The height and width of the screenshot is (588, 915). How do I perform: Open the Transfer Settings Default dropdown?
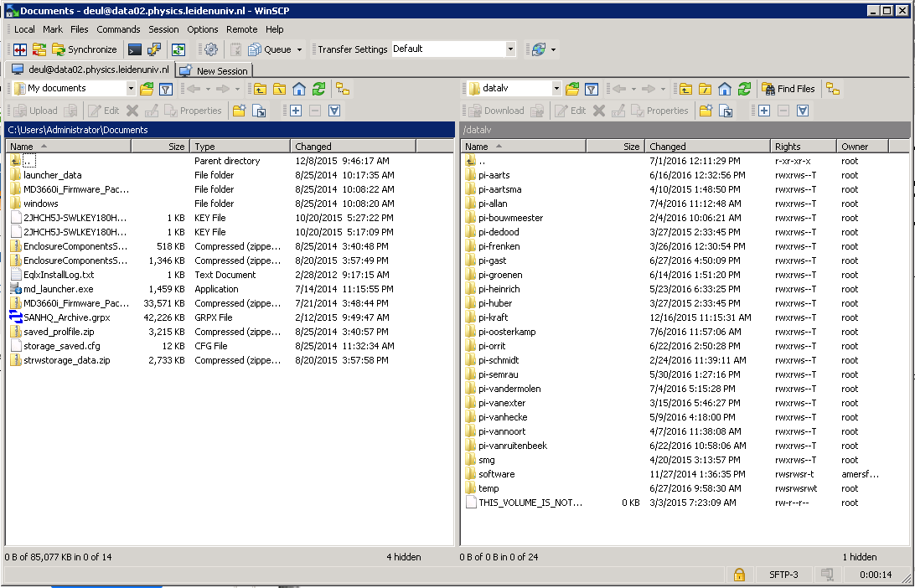click(510, 49)
